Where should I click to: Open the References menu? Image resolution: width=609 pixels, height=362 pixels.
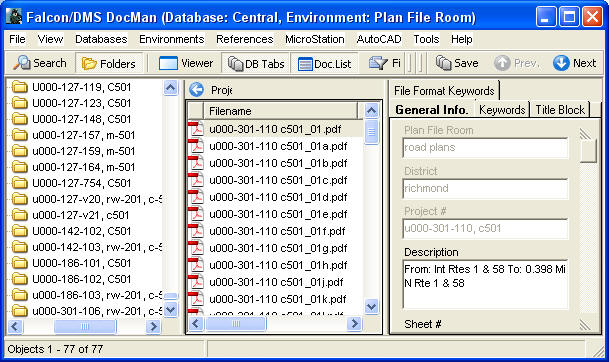[x=245, y=39]
